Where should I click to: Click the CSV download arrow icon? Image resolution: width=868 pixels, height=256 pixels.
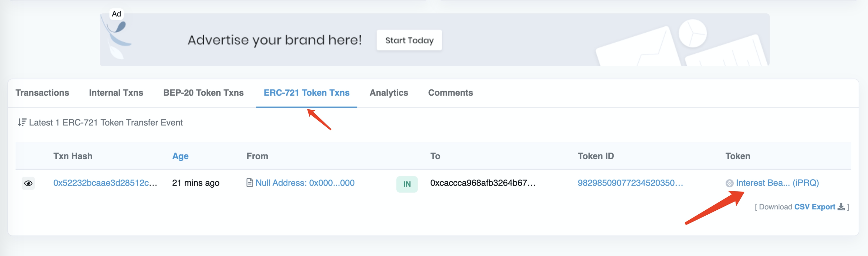(841, 207)
